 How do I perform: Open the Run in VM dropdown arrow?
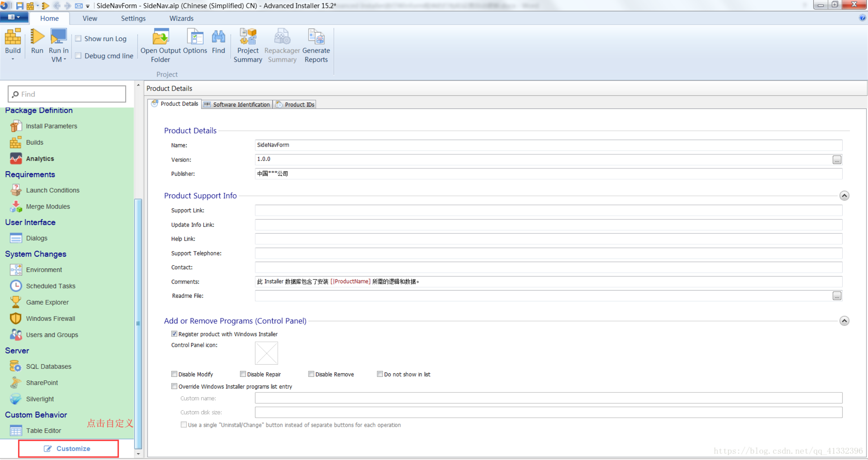pyautogui.click(x=65, y=60)
